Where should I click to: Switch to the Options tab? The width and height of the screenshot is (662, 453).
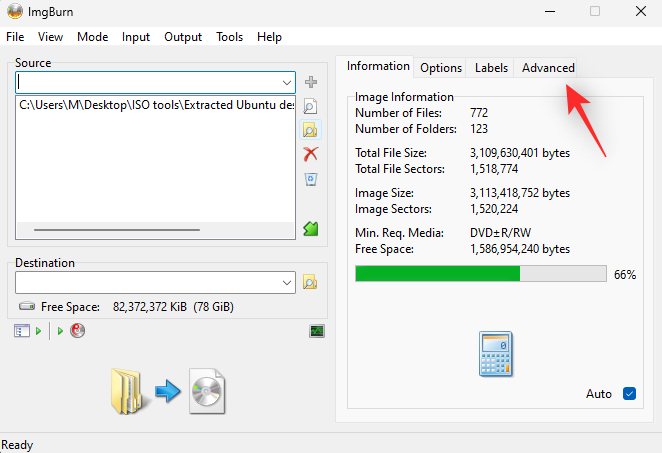[x=441, y=68]
